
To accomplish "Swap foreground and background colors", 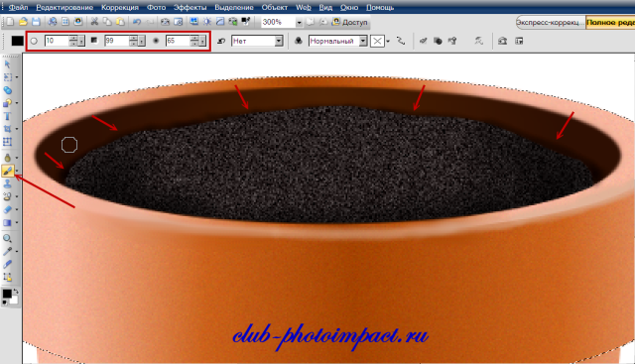I will tap(16, 292).
